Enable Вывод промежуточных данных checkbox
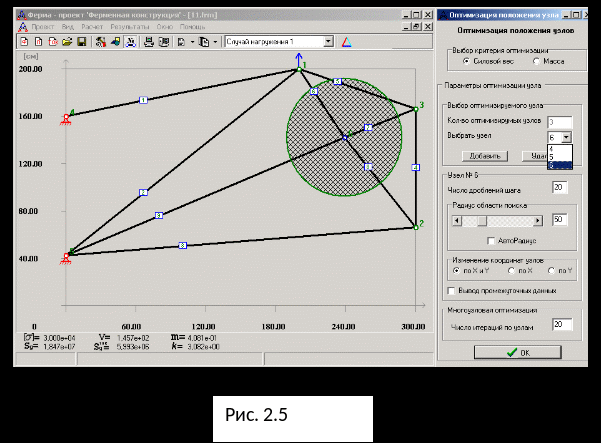Screen dimensions: 601x443 click(x=451, y=290)
